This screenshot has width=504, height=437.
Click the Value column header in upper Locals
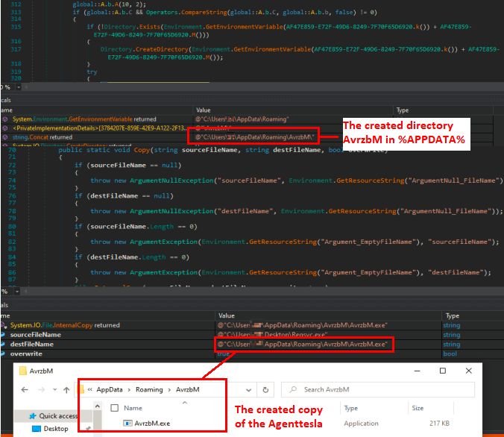(x=203, y=110)
